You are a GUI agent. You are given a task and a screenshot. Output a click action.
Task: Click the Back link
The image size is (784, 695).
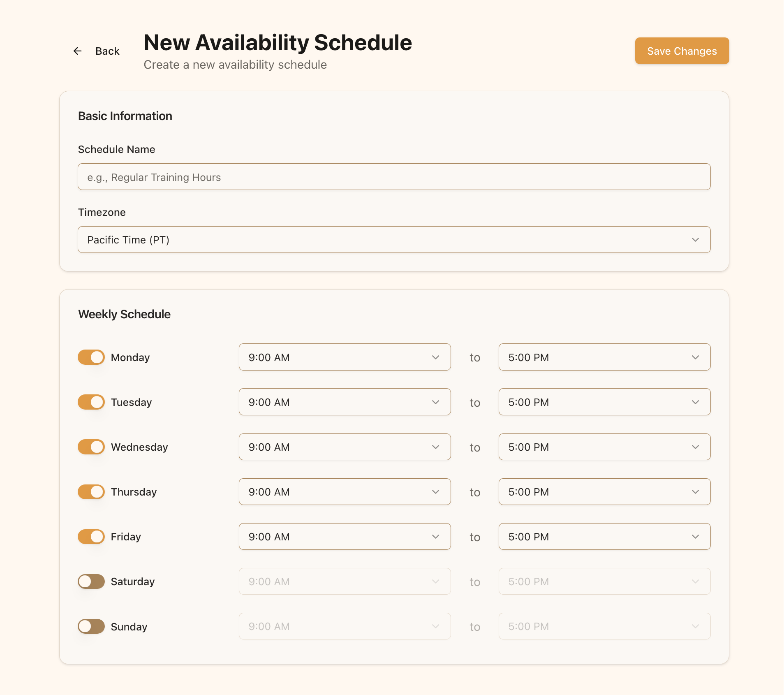pos(107,51)
